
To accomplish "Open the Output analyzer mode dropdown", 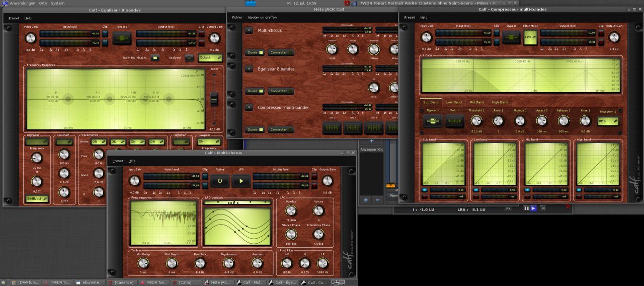I will tap(210, 58).
